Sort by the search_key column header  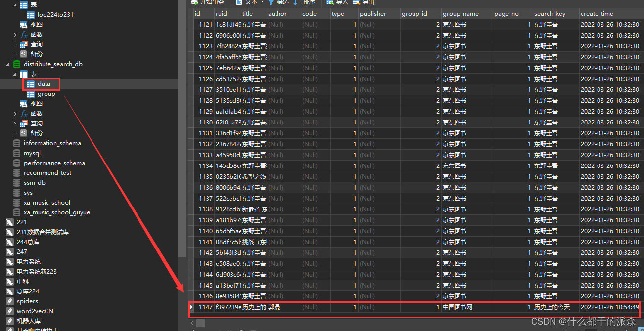click(x=555, y=14)
